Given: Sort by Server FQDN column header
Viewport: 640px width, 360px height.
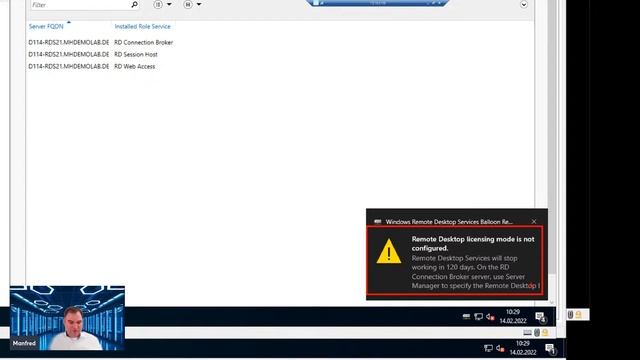Looking at the screenshot, I should pyautogui.click(x=46, y=27).
